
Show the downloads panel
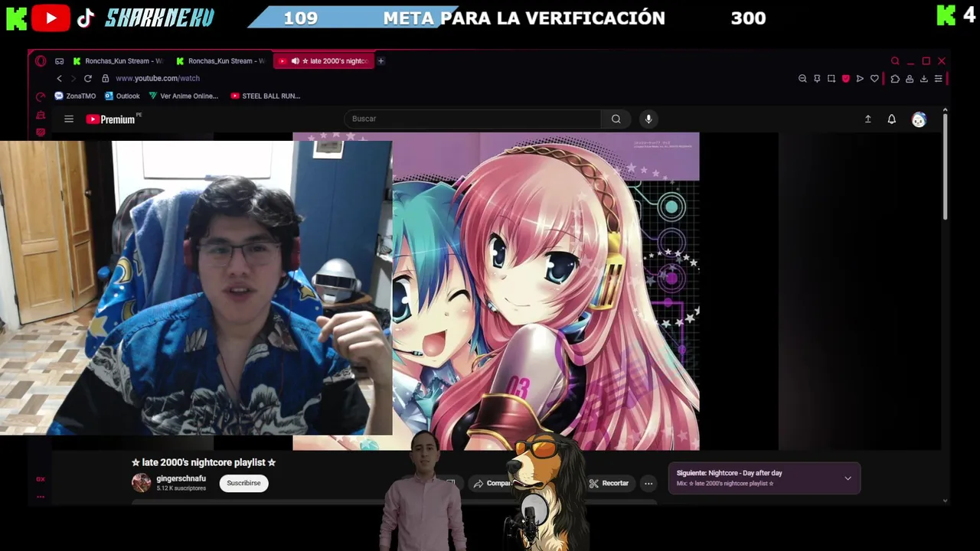click(x=924, y=78)
